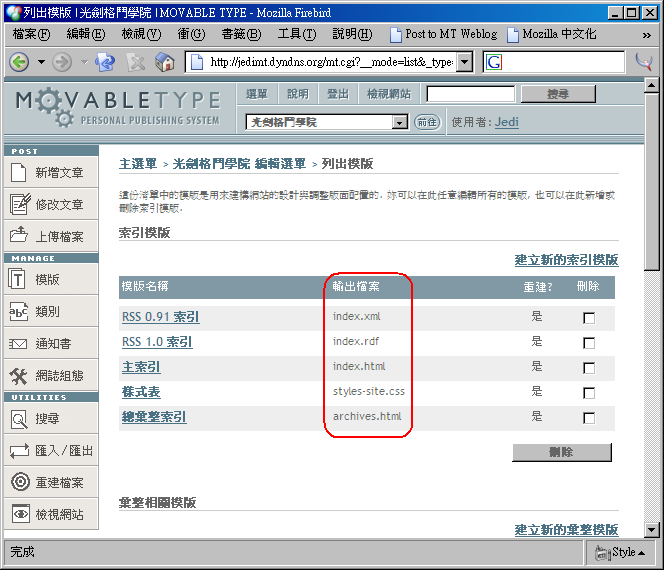Click 建立新的彙整模版 link
Viewport: 664px width, 570px height.
pos(567,529)
